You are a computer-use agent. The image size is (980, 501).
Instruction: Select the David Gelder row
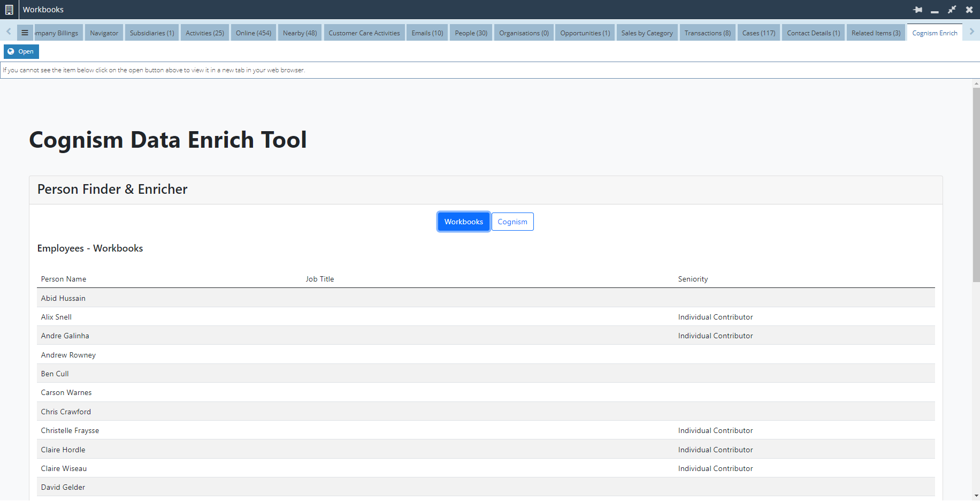[486, 487]
